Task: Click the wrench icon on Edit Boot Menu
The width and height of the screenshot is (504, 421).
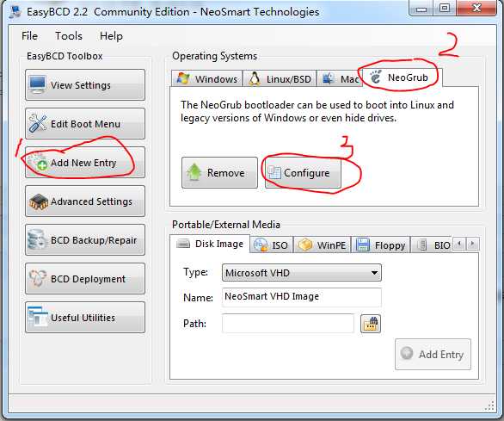Action: click(x=38, y=123)
